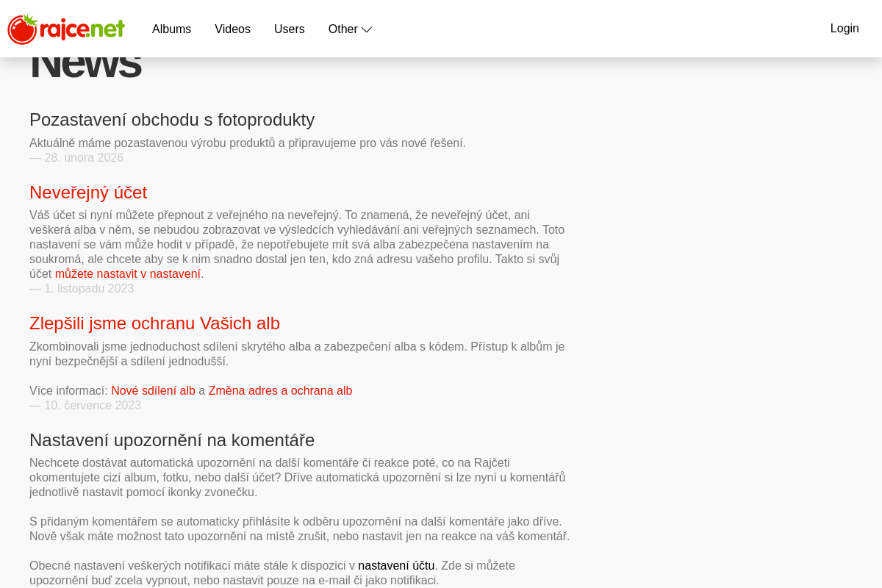Image resolution: width=882 pixels, height=588 pixels.
Task: Follow the můžete nastavit v nastavení link
Action: click(x=128, y=274)
